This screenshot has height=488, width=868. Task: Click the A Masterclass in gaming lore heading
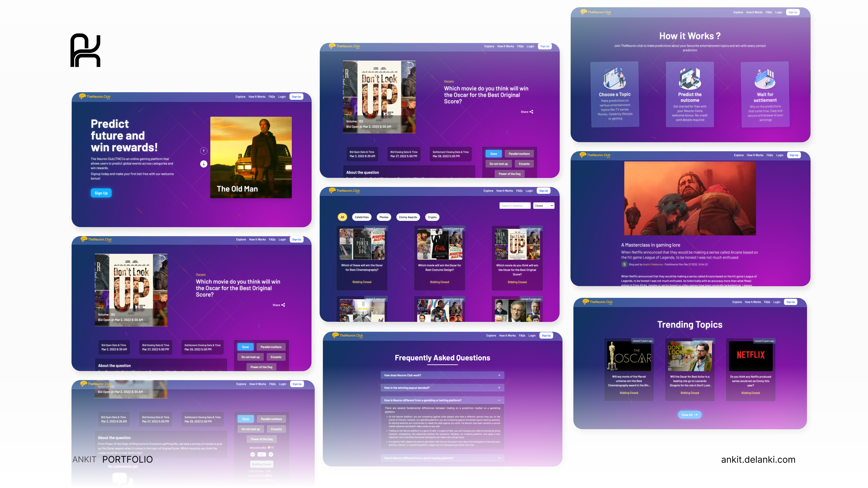point(650,245)
